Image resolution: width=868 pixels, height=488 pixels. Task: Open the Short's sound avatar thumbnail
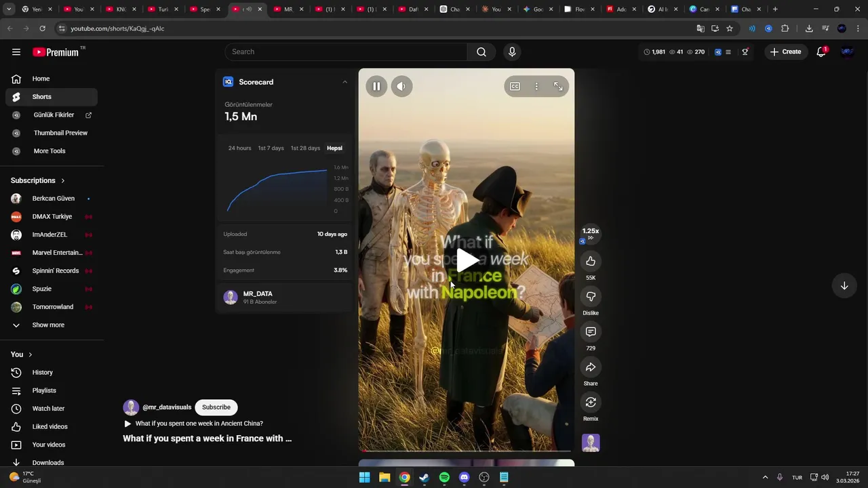click(591, 443)
